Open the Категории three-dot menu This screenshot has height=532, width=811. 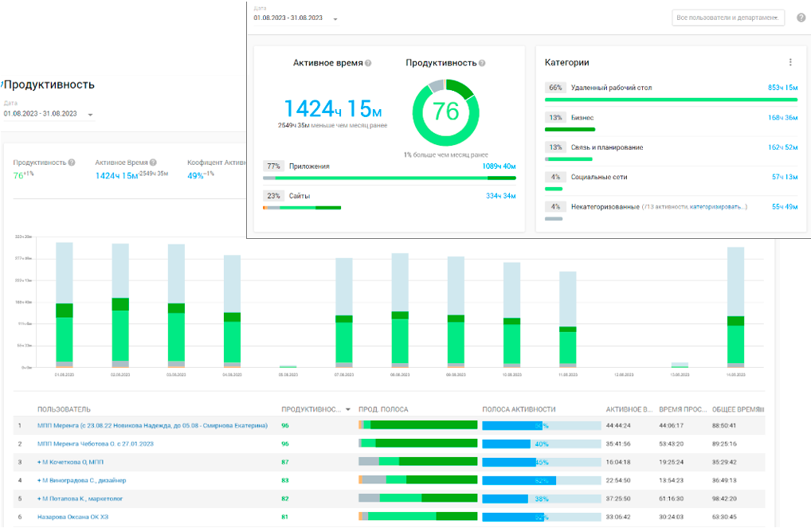790,62
